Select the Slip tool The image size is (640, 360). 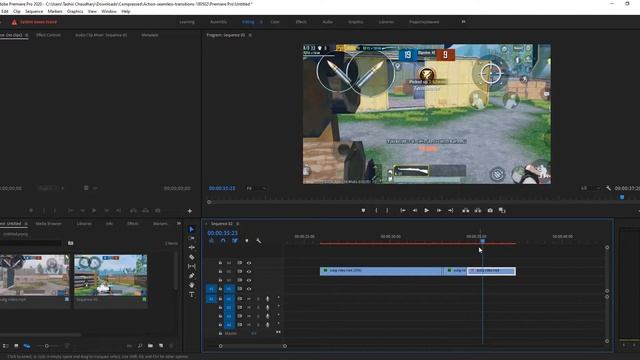click(x=191, y=267)
